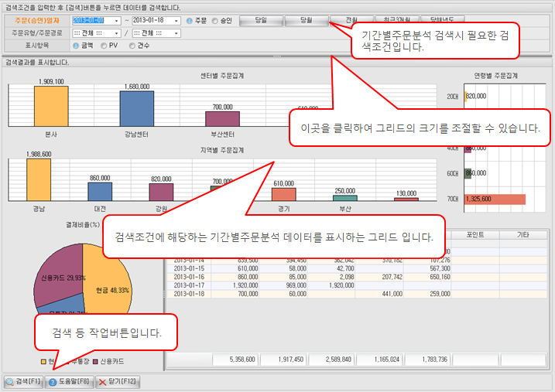Click the vertical splitter grip beside pie chart

click(164, 294)
